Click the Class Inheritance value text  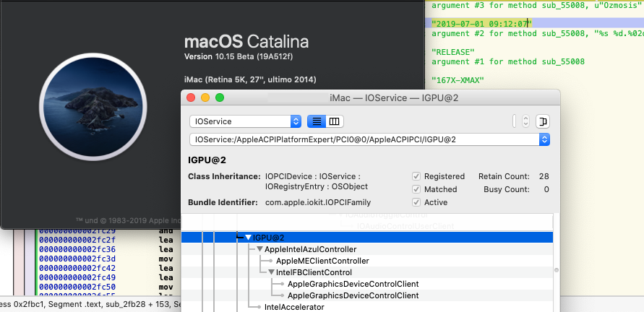[x=317, y=181]
